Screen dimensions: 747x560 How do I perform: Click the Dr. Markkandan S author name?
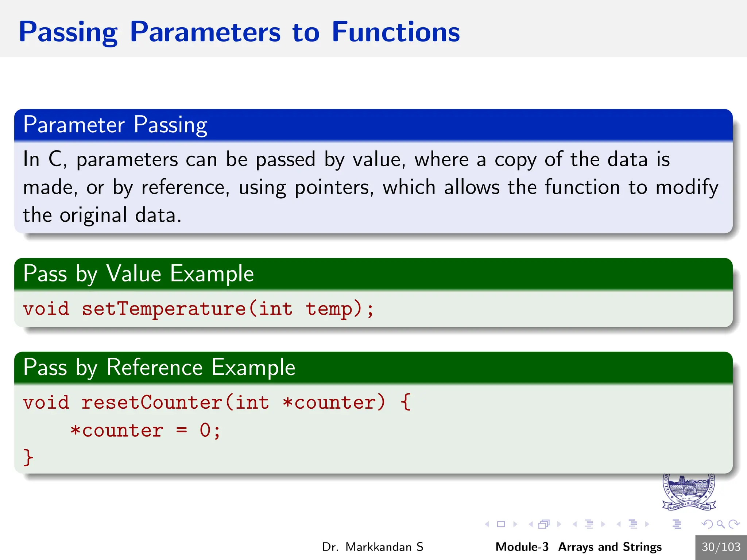pyautogui.click(x=372, y=547)
